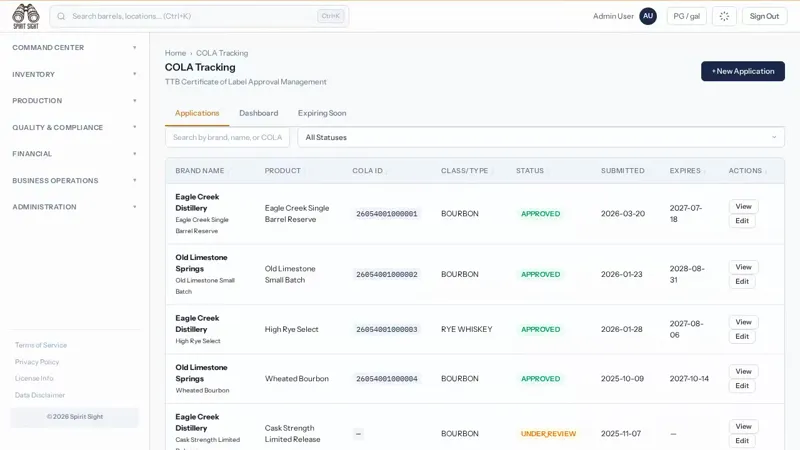Screen dimensions: 800x450
Task: Open the Privacy Policy link
Action: (37, 362)
